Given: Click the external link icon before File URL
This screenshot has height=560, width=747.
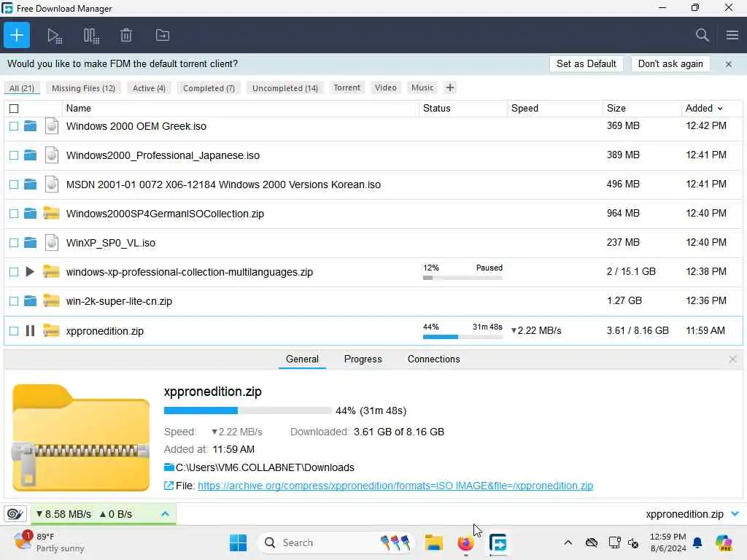Looking at the screenshot, I should pos(169,486).
